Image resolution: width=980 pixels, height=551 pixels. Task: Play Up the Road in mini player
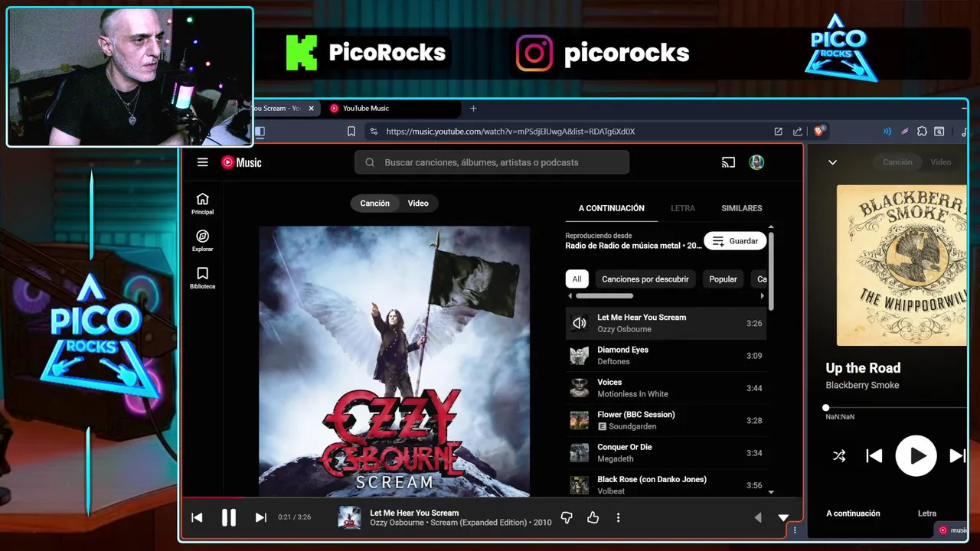click(916, 456)
